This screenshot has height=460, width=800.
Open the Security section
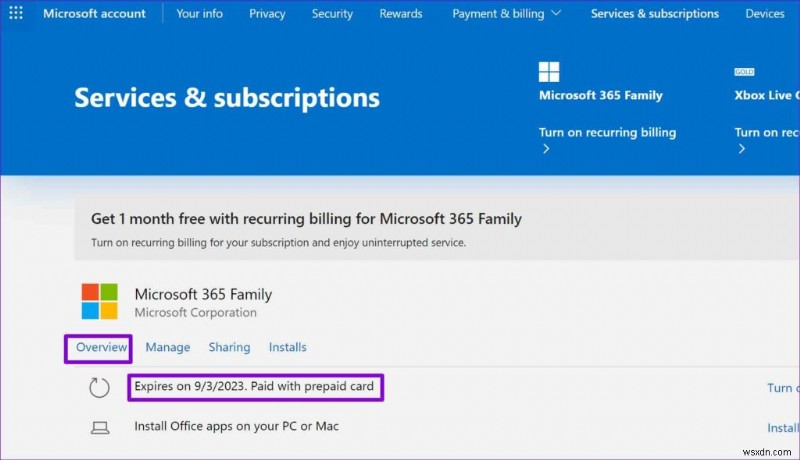coord(332,14)
